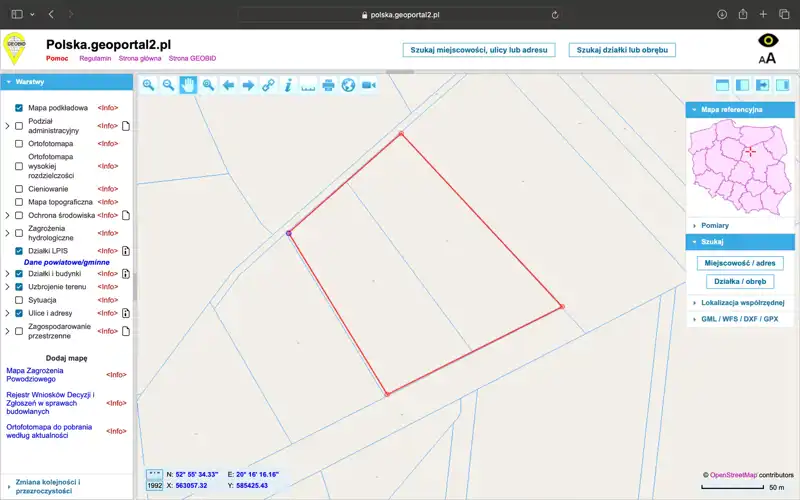
Task: Expand the Pomiary panel
Action: (x=714, y=225)
